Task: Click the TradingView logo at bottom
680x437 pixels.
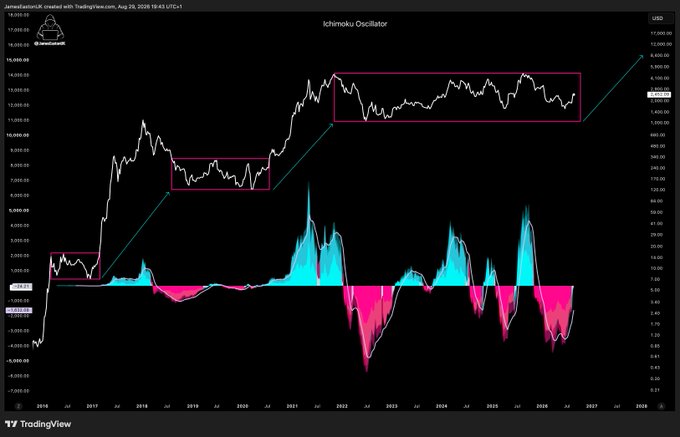Action: 38,424
